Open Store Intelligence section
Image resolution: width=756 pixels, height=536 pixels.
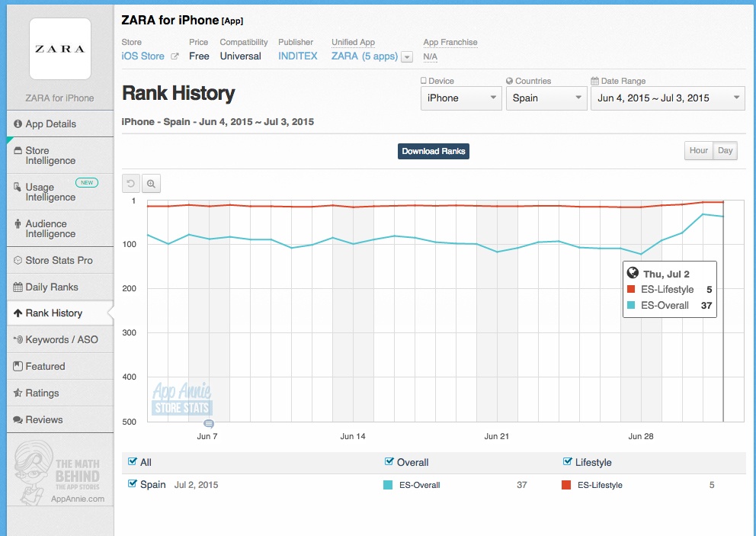(x=60, y=156)
